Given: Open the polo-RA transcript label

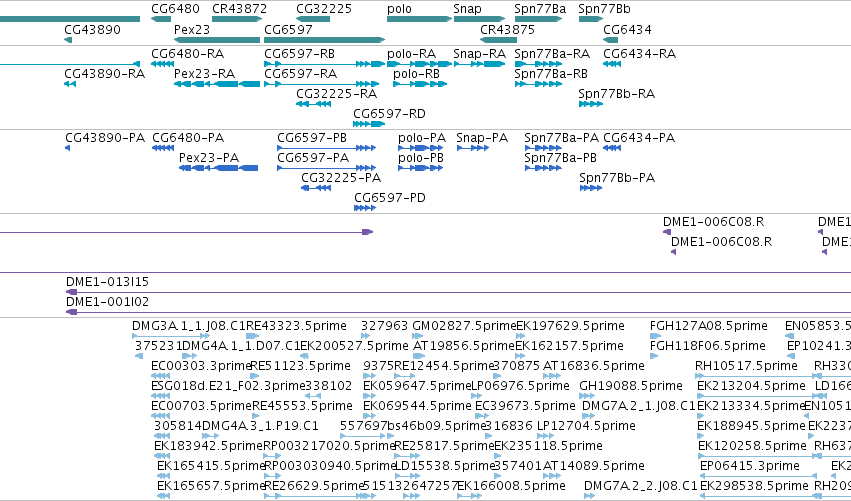Looking at the screenshot, I should (x=411, y=54).
